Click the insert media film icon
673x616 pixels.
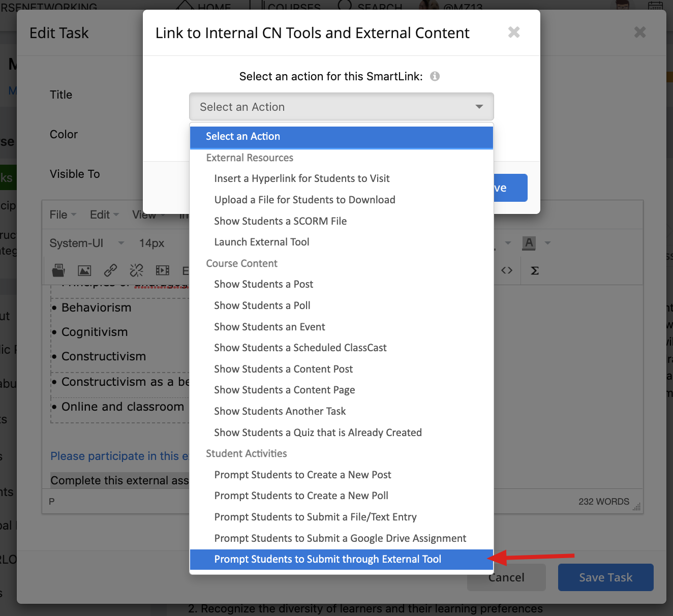point(162,270)
